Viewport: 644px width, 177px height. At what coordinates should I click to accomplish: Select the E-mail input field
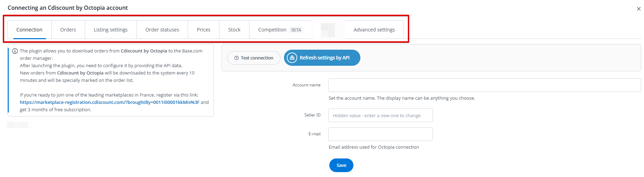380,134
